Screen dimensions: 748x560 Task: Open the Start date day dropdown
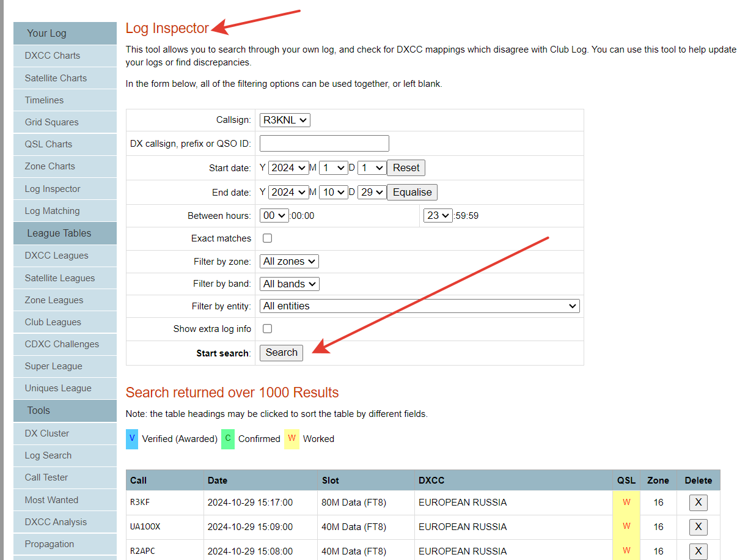pyautogui.click(x=372, y=168)
